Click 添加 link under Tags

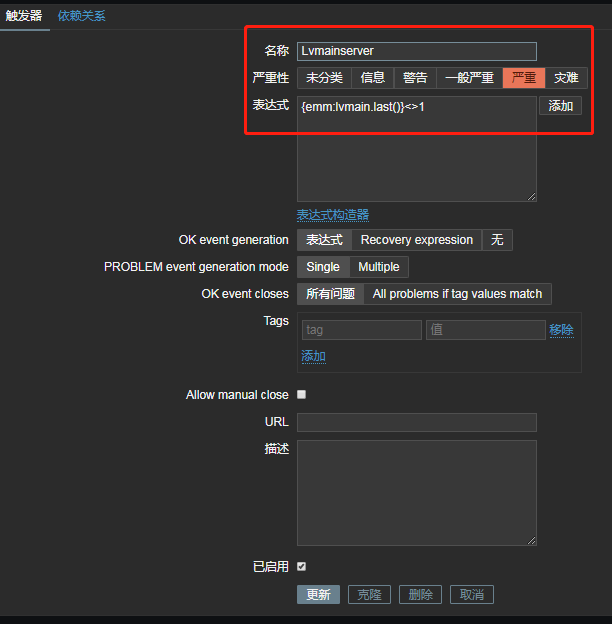(314, 356)
